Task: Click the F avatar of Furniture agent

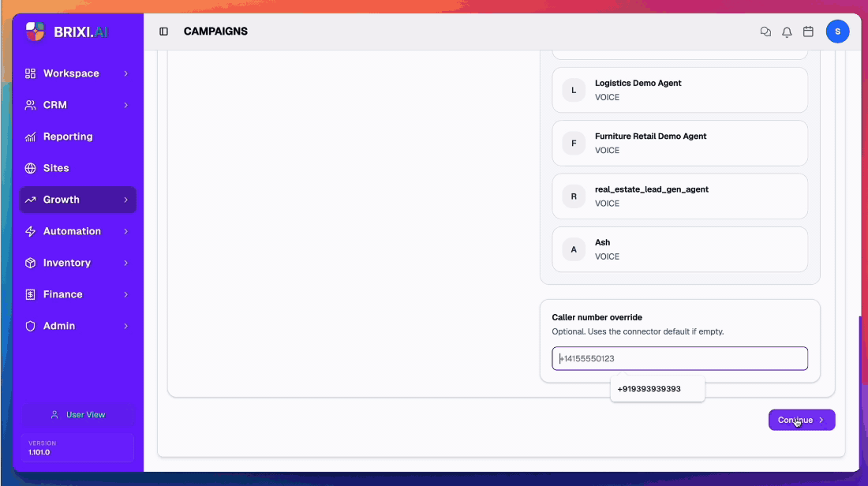Action: (x=574, y=144)
